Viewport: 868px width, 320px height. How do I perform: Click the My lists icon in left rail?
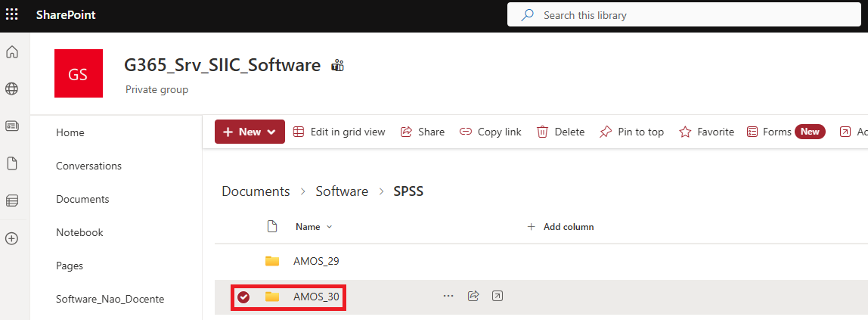click(12, 200)
